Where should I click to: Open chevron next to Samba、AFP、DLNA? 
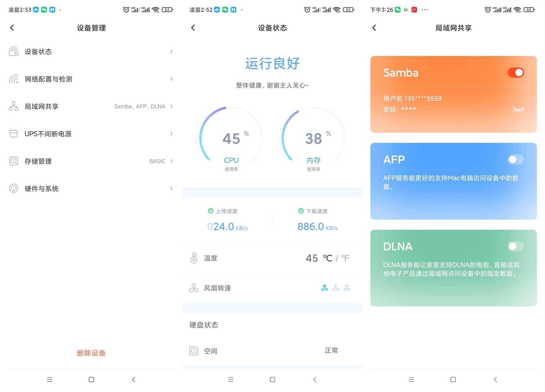click(x=171, y=106)
